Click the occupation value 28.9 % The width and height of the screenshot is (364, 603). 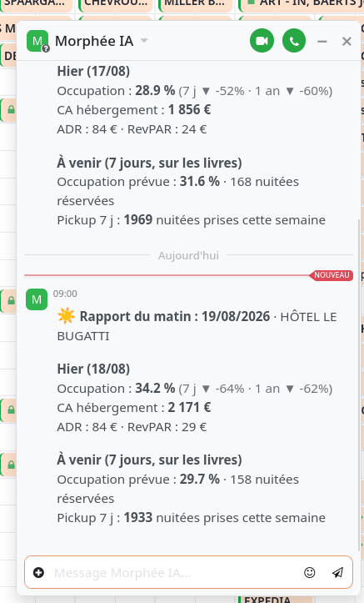click(155, 90)
